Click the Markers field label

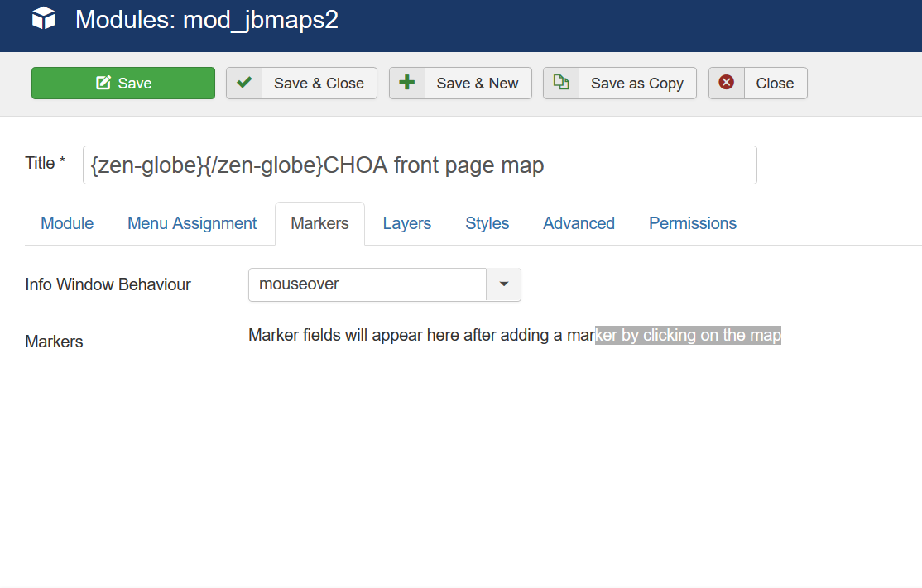point(54,342)
